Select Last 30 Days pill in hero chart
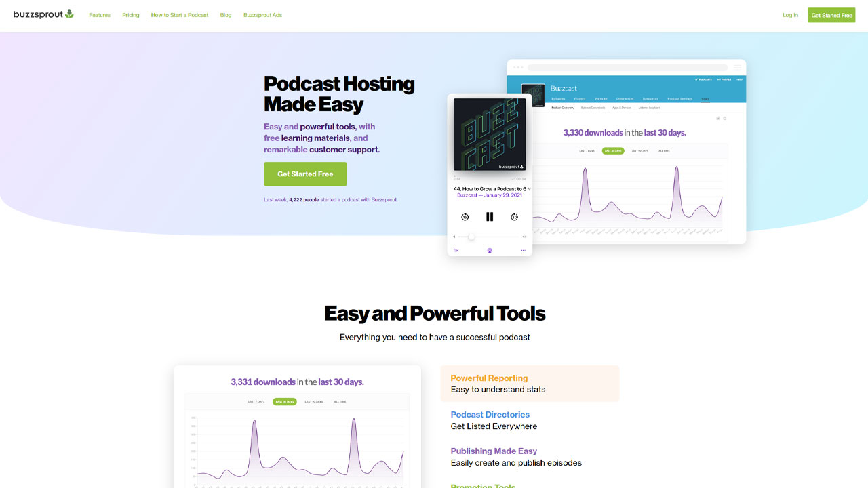Screen dimensions: 868x488 [x=613, y=151]
